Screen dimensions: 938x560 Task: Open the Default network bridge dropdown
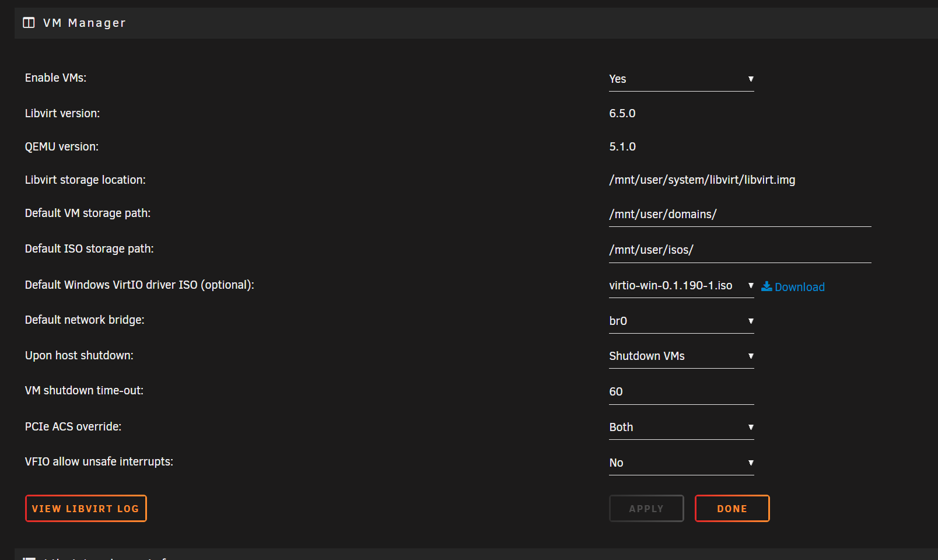click(681, 321)
